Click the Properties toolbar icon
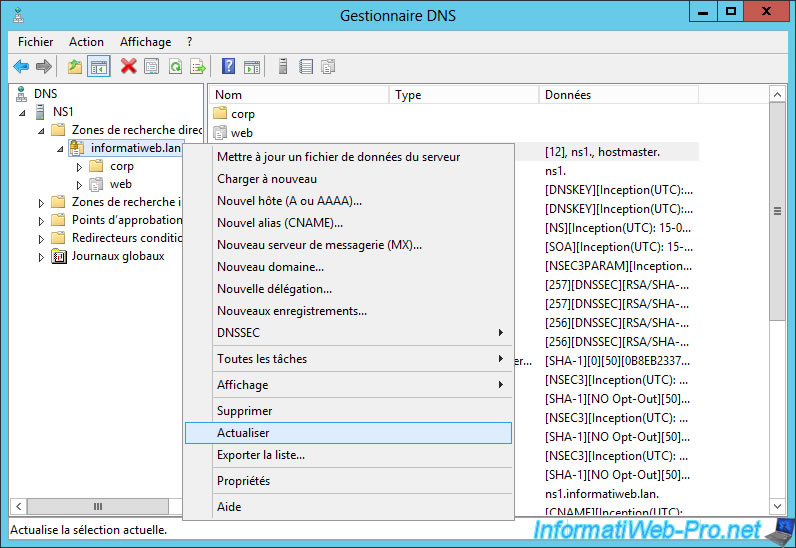This screenshot has height=548, width=796. click(x=151, y=67)
